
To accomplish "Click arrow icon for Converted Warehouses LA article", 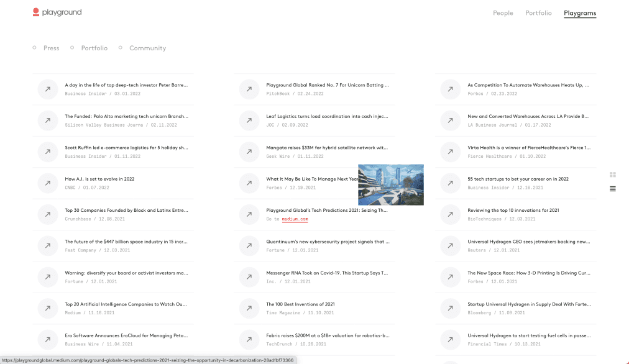I will coord(451,121).
